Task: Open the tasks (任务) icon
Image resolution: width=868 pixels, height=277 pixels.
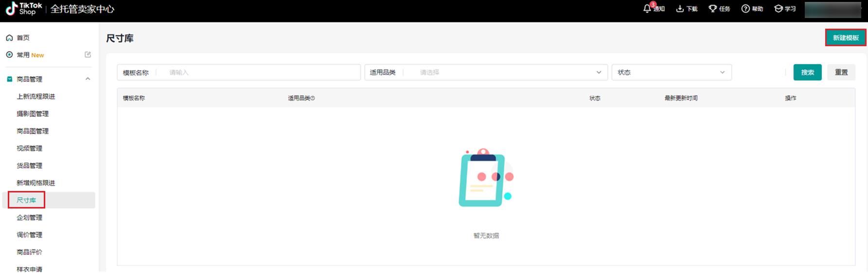Action: pyautogui.click(x=713, y=9)
